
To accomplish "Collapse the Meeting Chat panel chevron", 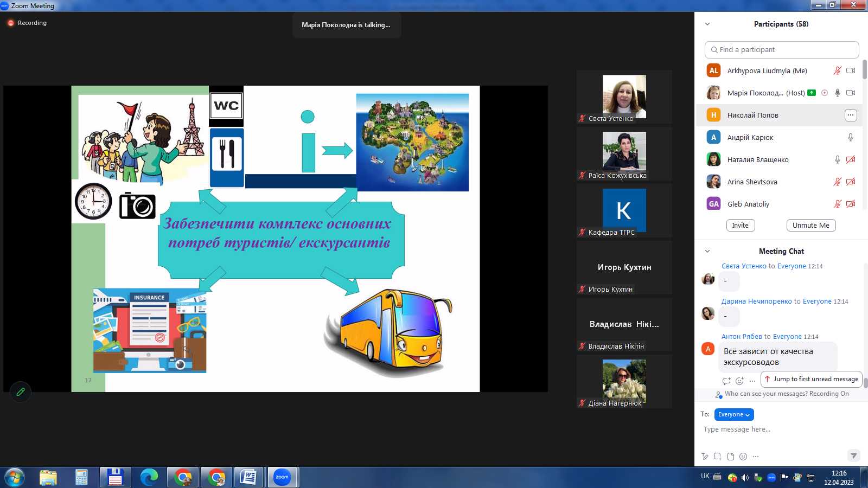I will pyautogui.click(x=707, y=252).
